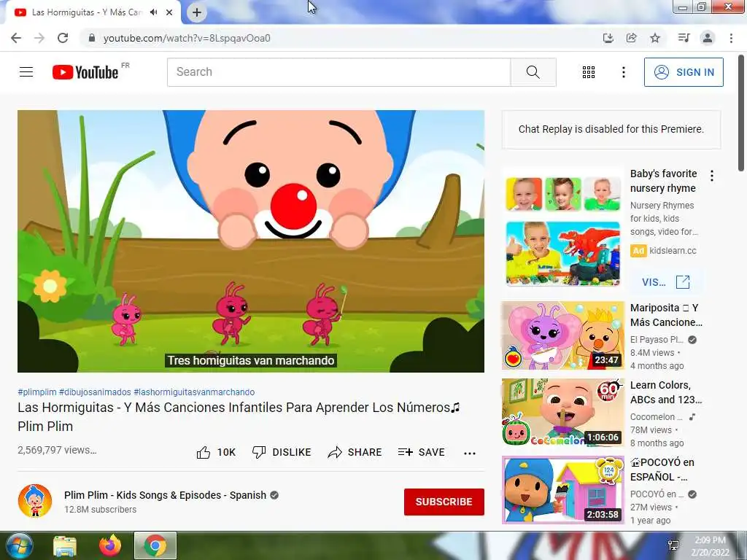Screen dimensions: 747x560
Task: Click the SHARE arrow button
Action: (x=355, y=452)
